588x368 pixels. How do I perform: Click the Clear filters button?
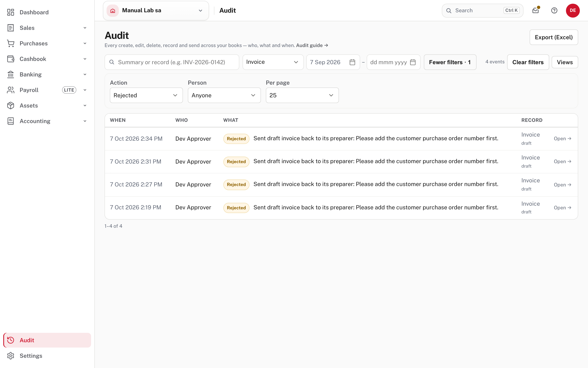pyautogui.click(x=528, y=62)
